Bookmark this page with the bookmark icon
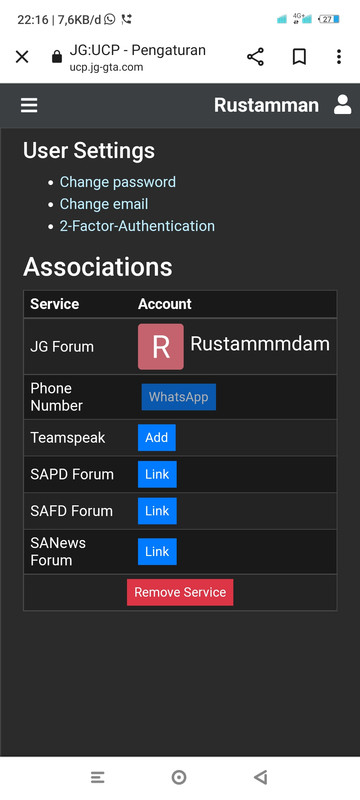Viewport: 360px width, 800px height. point(299,57)
